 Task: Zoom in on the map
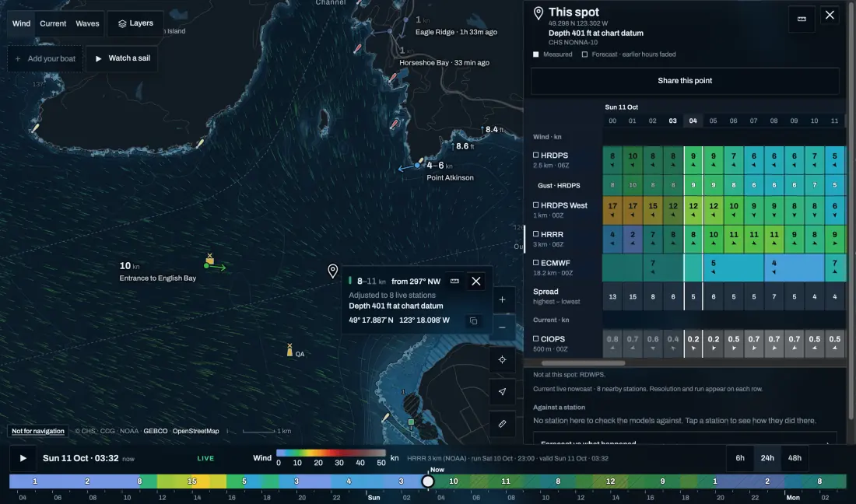(502, 300)
